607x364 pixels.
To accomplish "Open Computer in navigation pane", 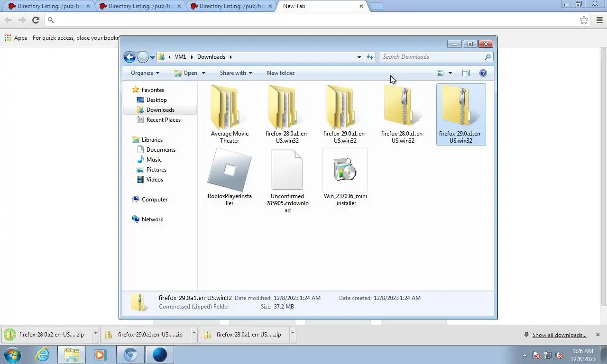I will (155, 200).
